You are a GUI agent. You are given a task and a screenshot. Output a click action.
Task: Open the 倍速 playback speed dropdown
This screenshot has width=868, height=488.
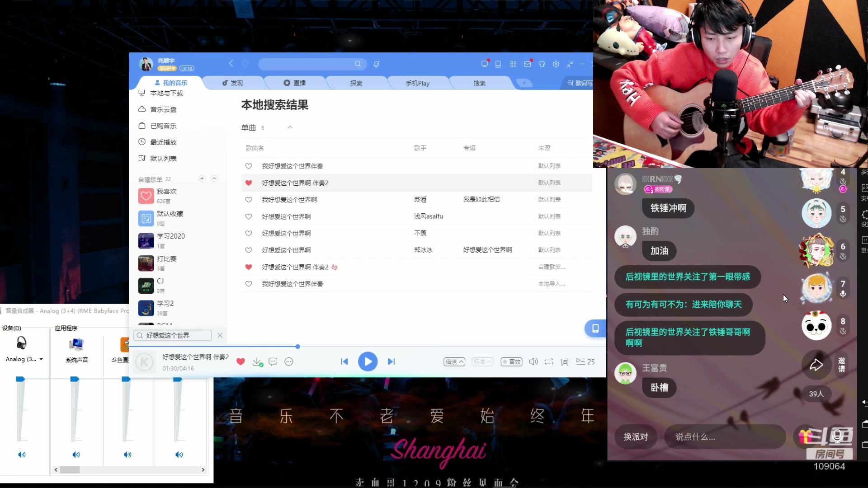pos(454,362)
